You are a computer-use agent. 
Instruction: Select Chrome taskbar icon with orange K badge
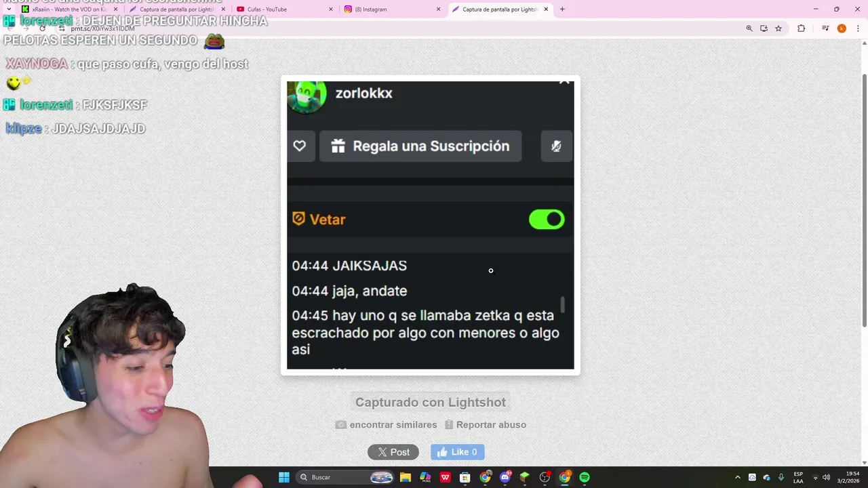tap(564, 477)
